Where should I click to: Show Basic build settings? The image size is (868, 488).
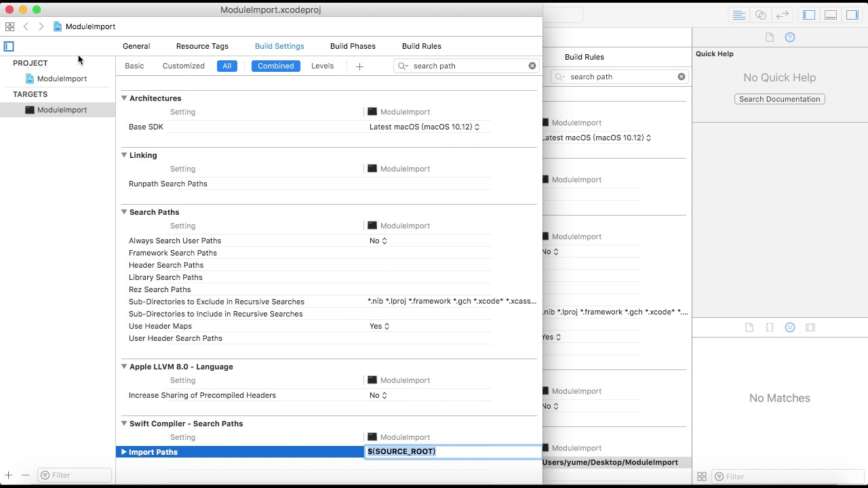[134, 66]
